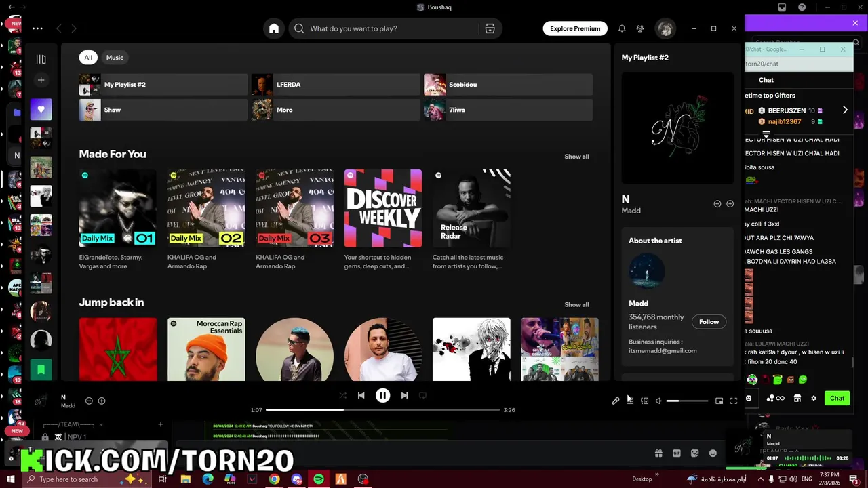Seek within the song progress bar
868x488 pixels.
[x=383, y=410]
